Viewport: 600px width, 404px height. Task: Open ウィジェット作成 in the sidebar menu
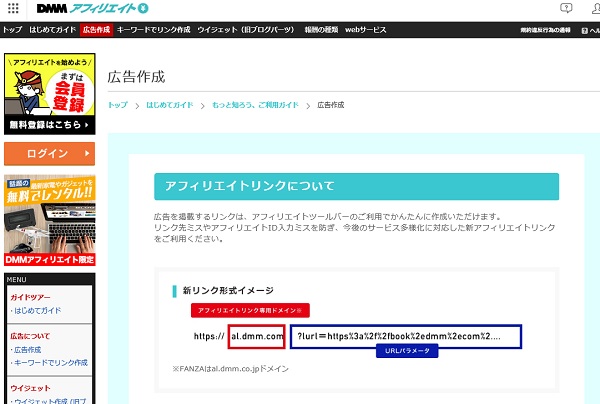[x=50, y=401]
